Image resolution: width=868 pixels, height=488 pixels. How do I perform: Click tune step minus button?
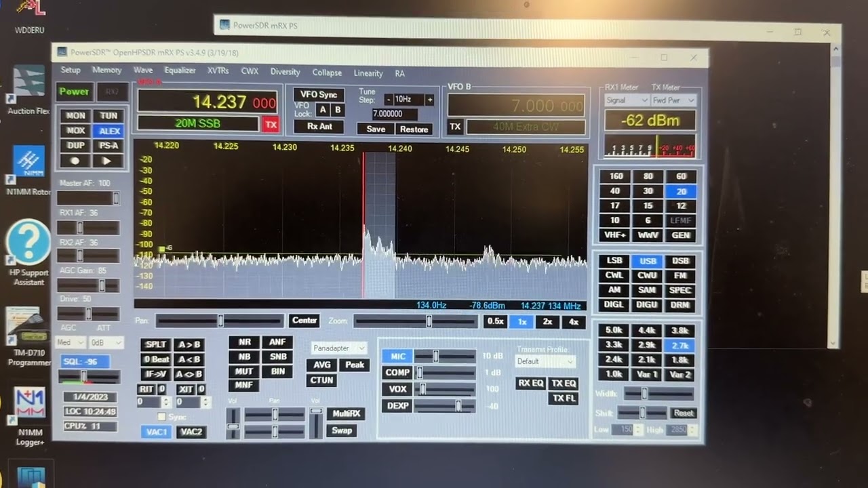coord(389,100)
